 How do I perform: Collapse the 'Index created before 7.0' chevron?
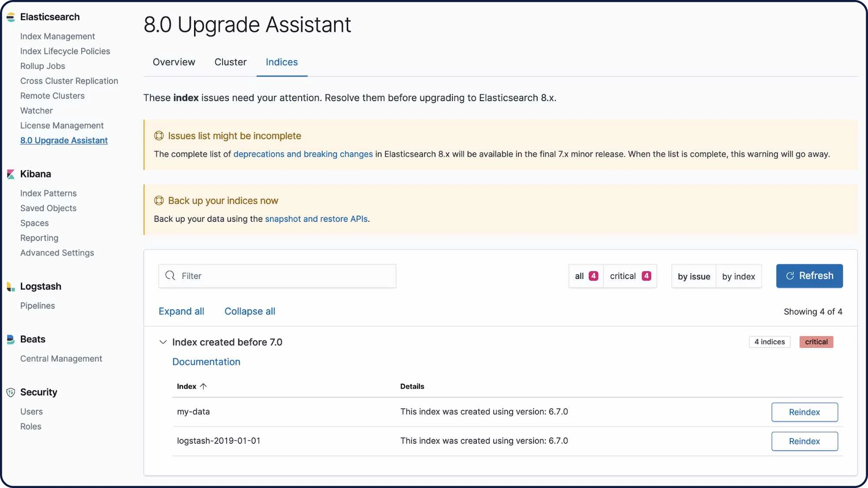(x=163, y=342)
